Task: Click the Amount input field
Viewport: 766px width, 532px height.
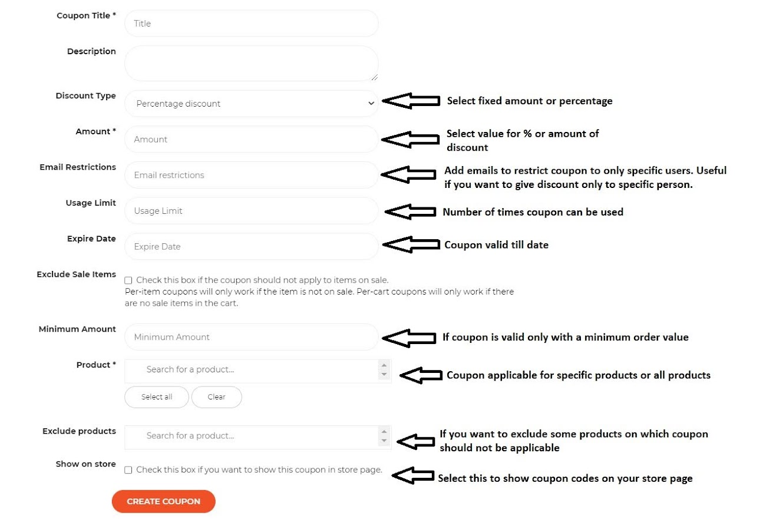Action: click(251, 140)
